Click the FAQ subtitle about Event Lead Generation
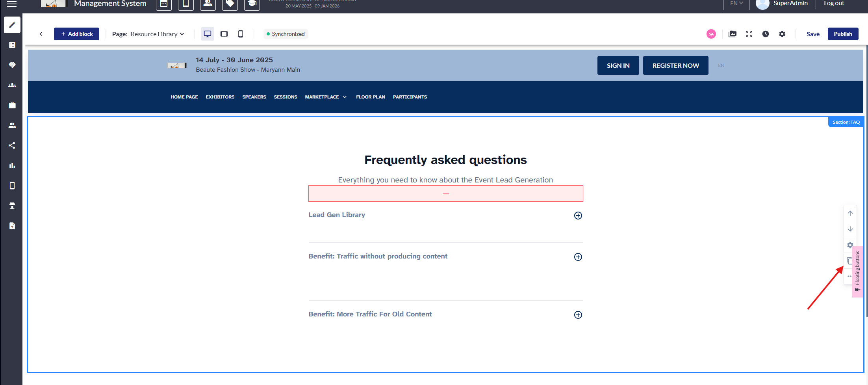 click(445, 180)
